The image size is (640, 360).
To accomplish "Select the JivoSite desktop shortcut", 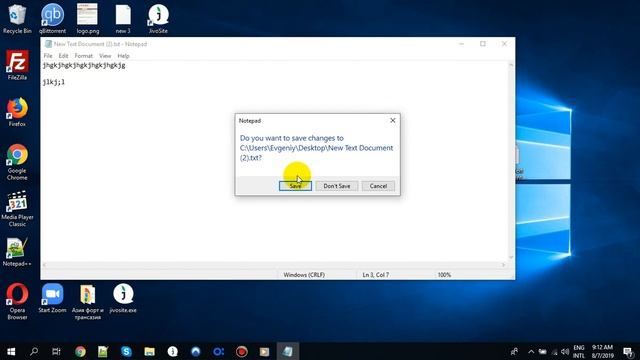I will (158, 19).
